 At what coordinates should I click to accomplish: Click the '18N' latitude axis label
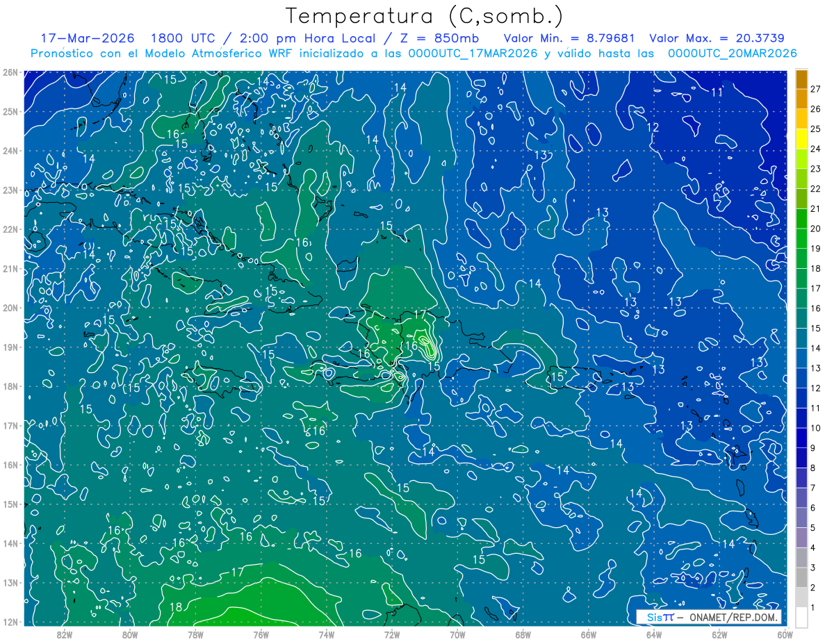(10, 386)
